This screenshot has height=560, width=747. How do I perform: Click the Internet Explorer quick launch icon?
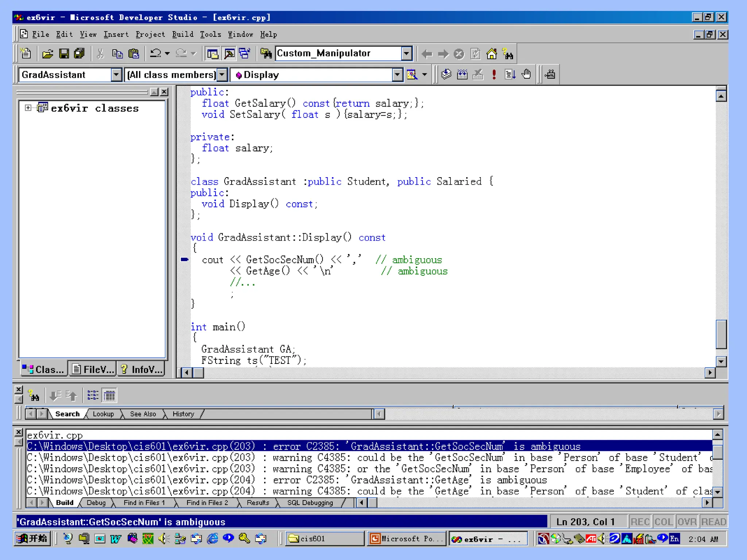tap(212, 538)
